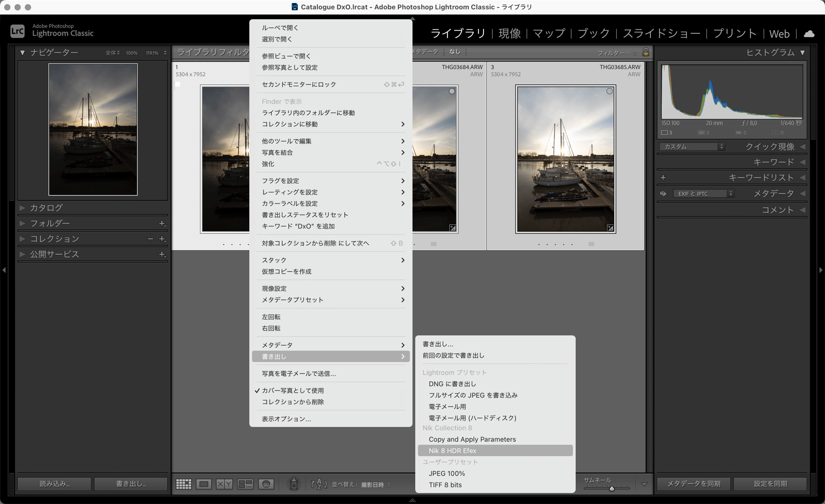Expand the 公開サービス panel
The image size is (825, 504).
[x=22, y=254]
